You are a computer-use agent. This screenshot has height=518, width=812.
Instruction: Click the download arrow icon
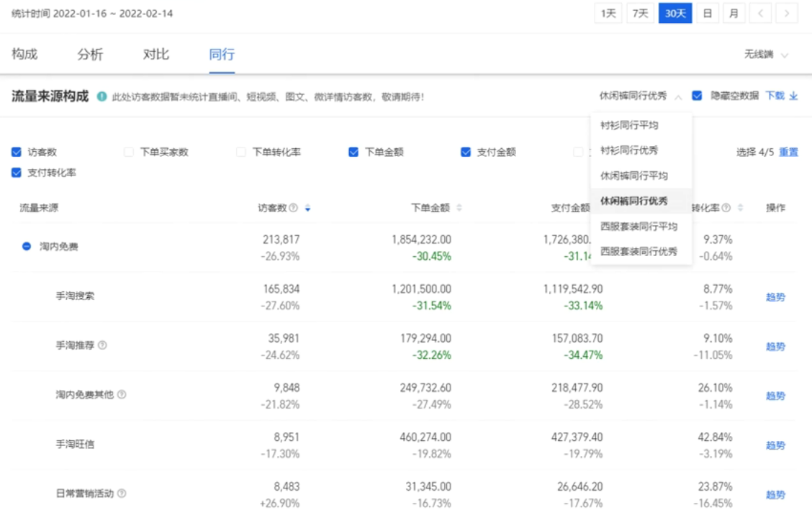(x=794, y=96)
